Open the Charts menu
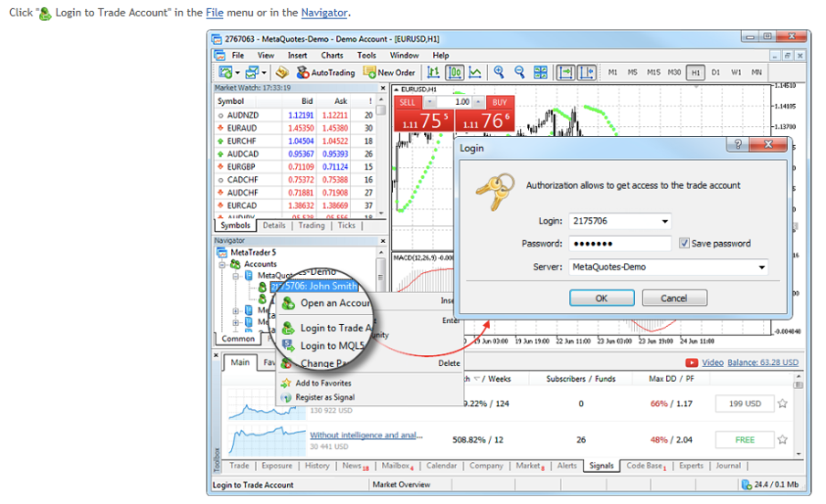The height and width of the screenshot is (504, 826). coord(332,56)
